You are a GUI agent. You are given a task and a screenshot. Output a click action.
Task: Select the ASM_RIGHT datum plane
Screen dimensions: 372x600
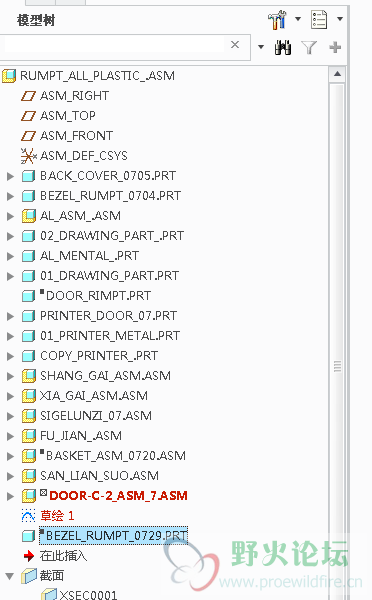pyautogui.click(x=74, y=96)
